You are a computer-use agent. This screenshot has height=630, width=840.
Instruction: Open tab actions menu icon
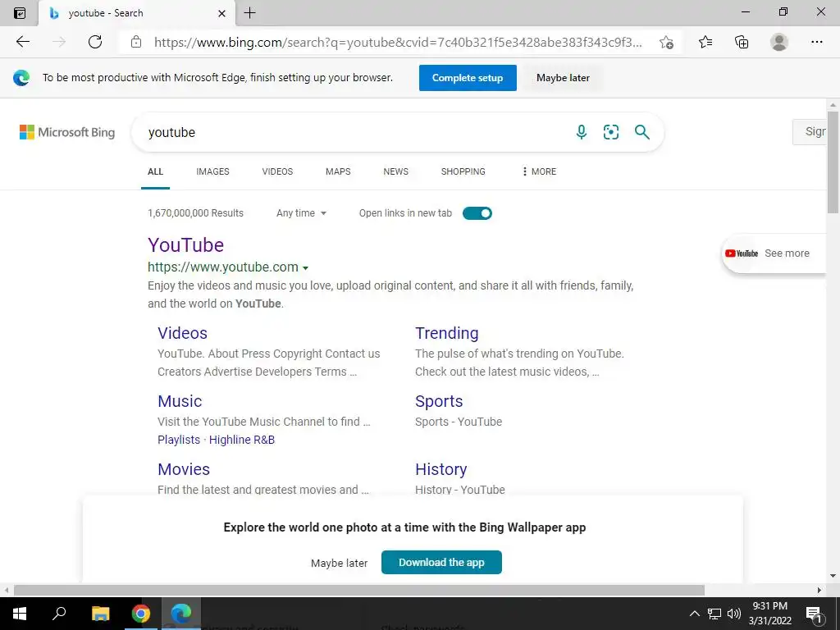20,13
